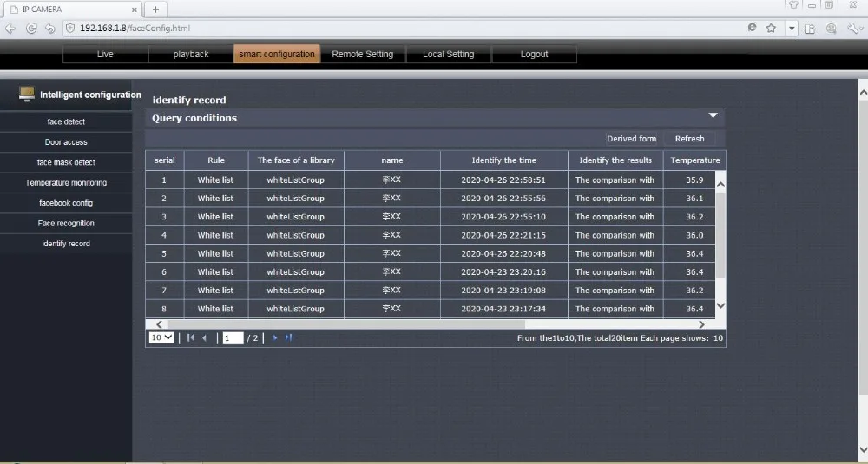Click the round screenshot icon in toolbar

(x=831, y=29)
